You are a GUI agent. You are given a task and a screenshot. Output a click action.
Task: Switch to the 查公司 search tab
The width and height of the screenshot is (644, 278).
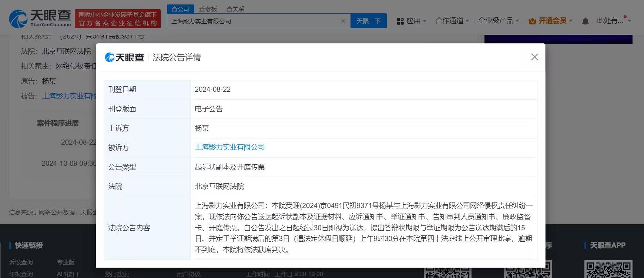pyautogui.click(x=181, y=9)
